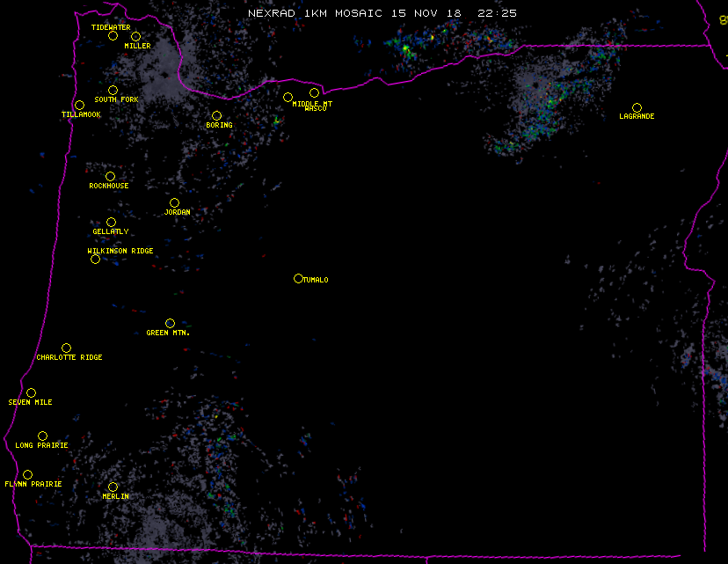
Task: Select the Seven Mile site circle
Action: click(31, 392)
